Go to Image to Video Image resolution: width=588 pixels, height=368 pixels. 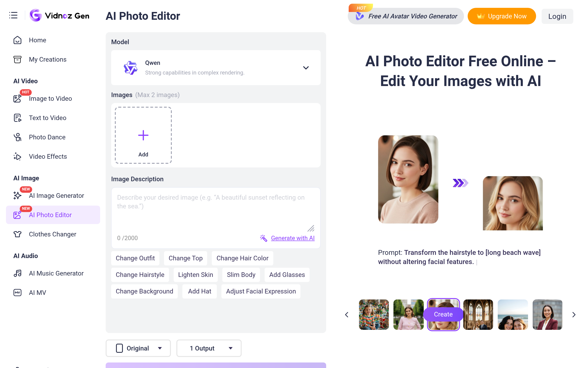53,98
